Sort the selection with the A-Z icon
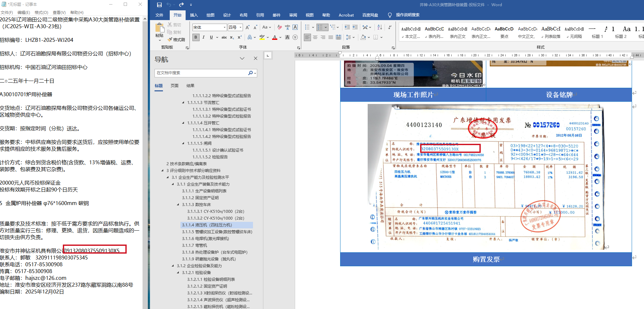The height and width of the screenshot is (309, 644). pos(380,28)
